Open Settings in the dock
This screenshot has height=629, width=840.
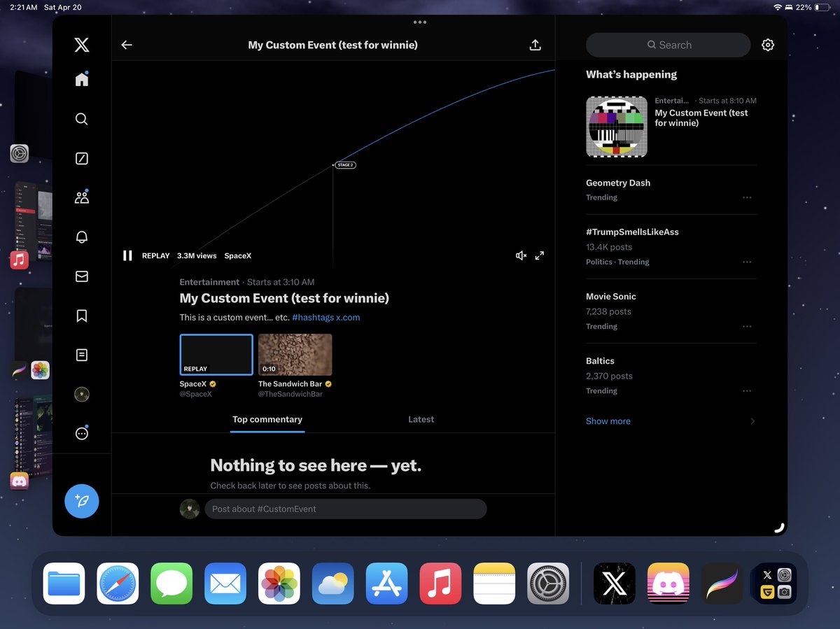pyautogui.click(x=548, y=584)
